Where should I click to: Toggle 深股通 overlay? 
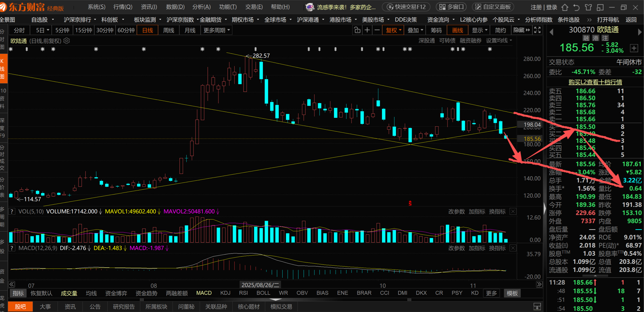[x=427, y=41]
